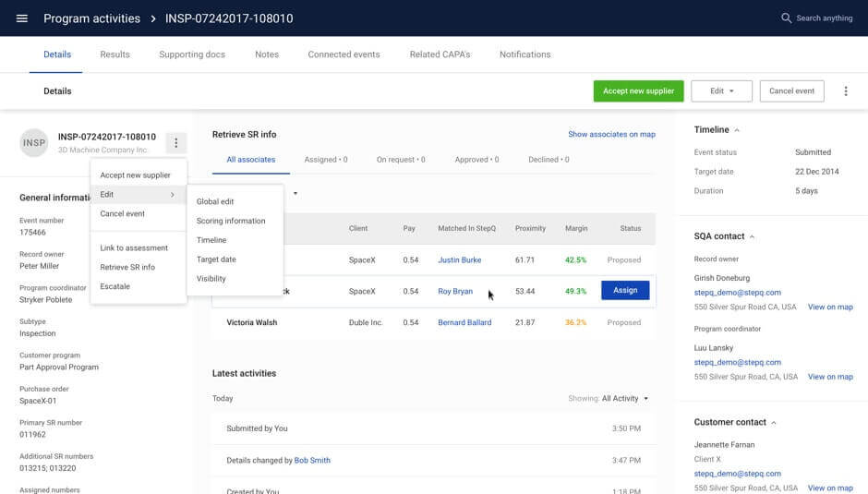Click the search magnifier icon
Image resolution: width=868 pixels, height=494 pixels.
pyautogui.click(x=786, y=18)
